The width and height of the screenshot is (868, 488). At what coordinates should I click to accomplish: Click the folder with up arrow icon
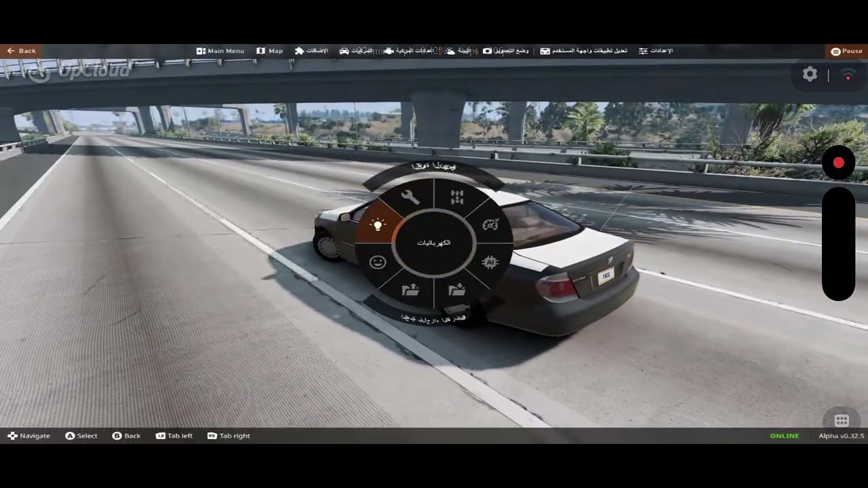(410, 289)
